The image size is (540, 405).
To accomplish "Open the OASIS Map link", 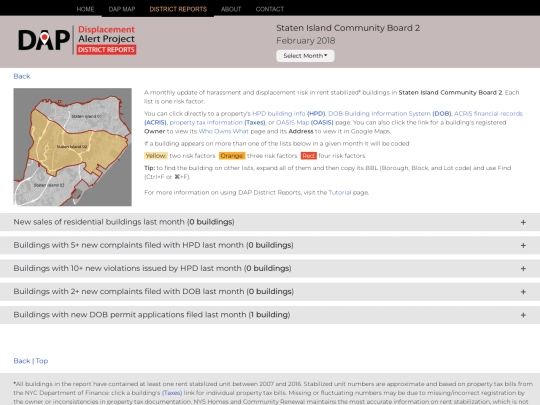I will point(304,122).
